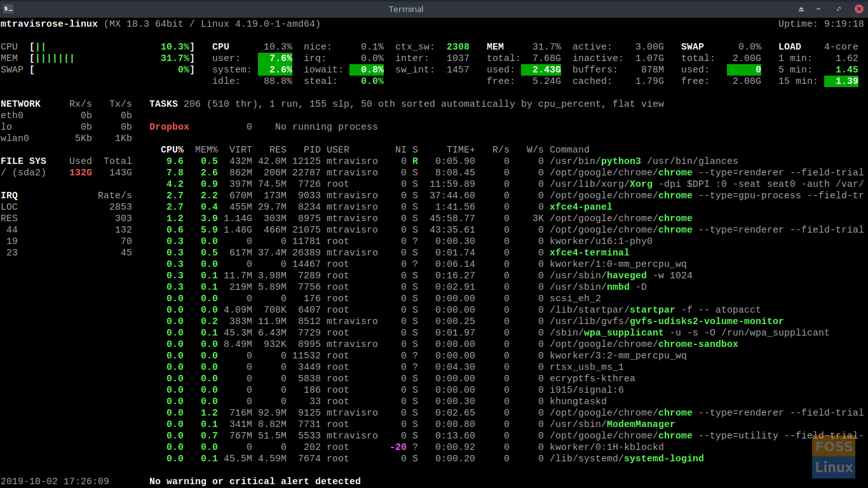Click the roll-up window arrow button in title bar
868x488 pixels.
pyautogui.click(x=801, y=9)
